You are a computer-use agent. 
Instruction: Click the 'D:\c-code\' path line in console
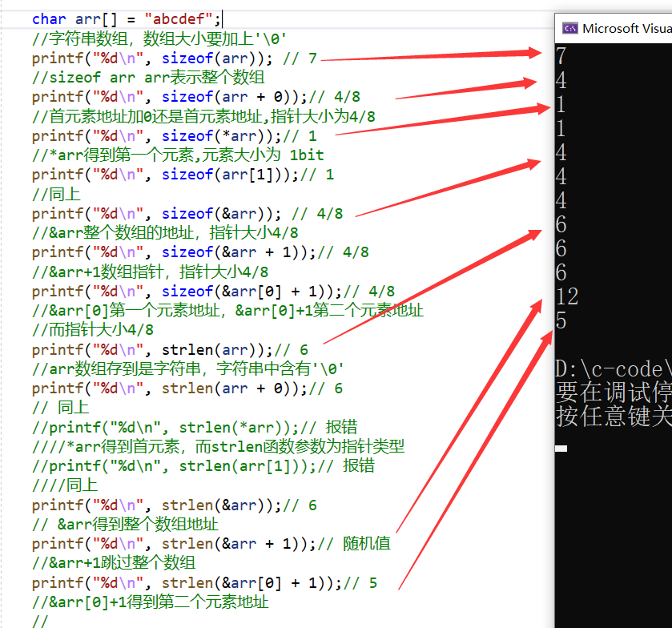pos(614,369)
